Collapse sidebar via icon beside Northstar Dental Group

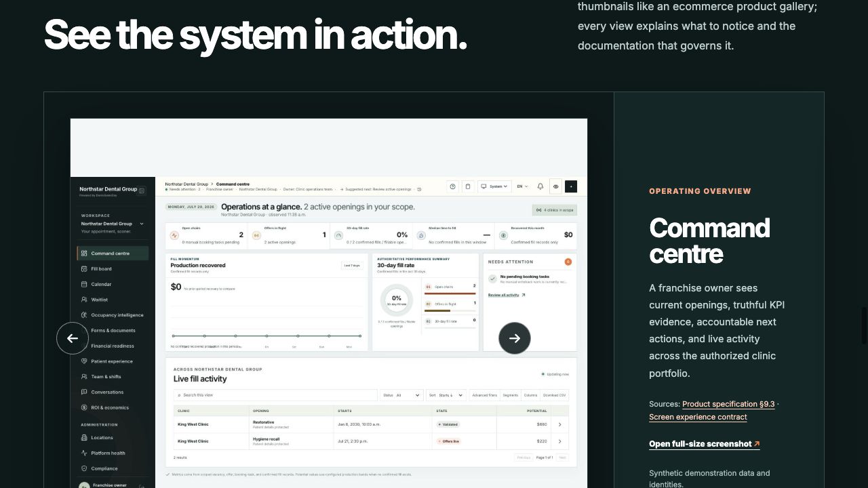pyautogui.click(x=142, y=190)
